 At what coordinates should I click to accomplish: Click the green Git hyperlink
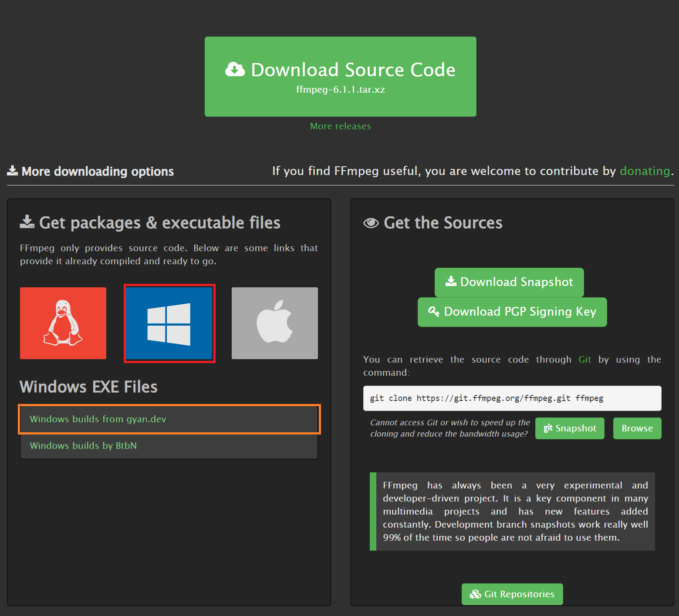coord(584,360)
